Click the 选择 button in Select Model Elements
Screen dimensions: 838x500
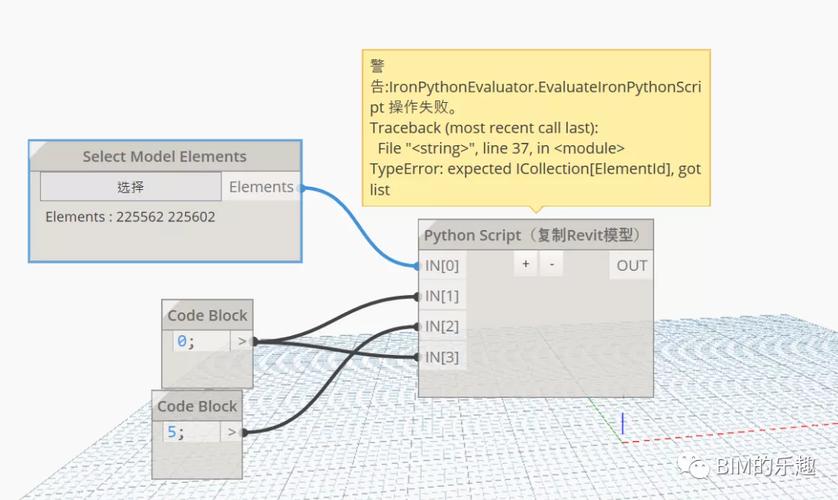point(130,186)
